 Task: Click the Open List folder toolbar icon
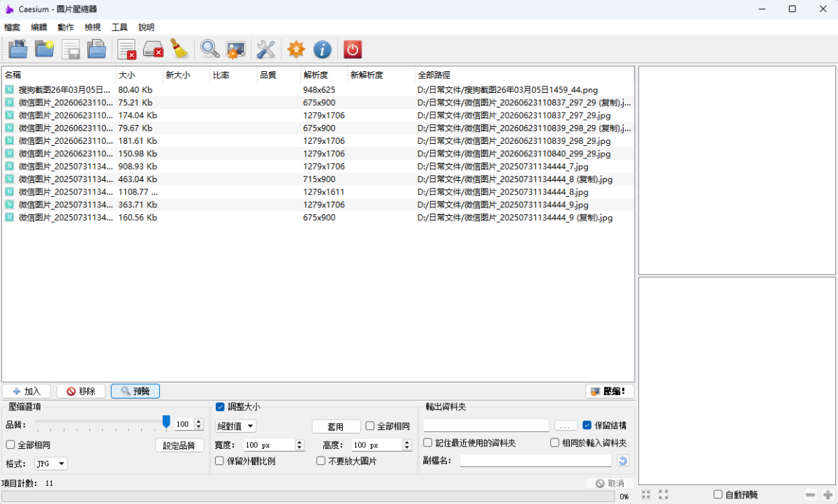[96, 49]
